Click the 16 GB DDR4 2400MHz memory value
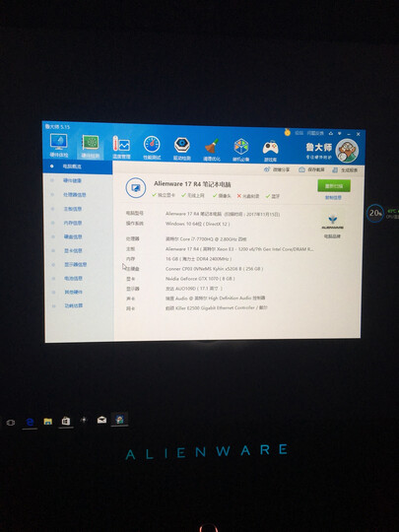The height and width of the screenshot is (532, 399). (198, 259)
